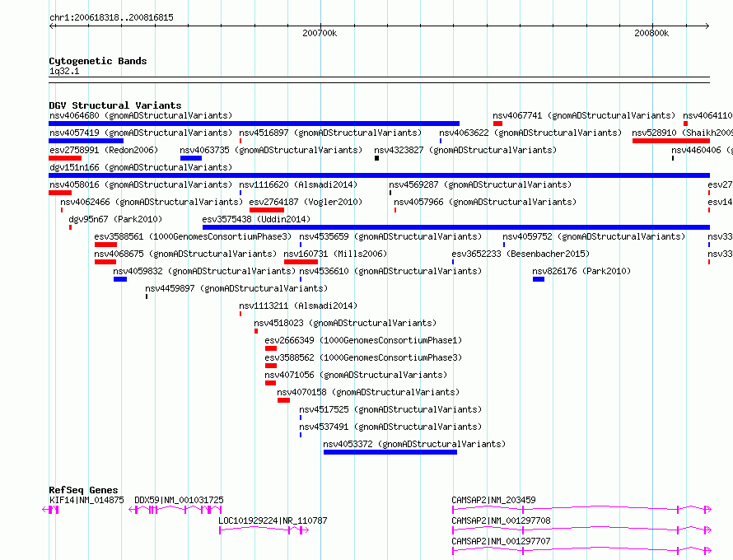This screenshot has width=733, height=560.
Task: Click the CAMSAP2|NM_203459 gene label
Action: pos(493,500)
